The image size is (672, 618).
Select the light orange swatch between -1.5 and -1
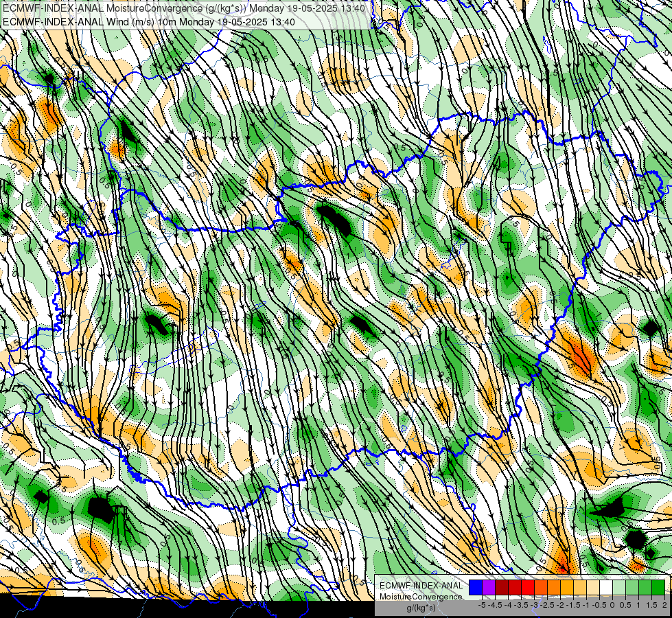click(x=580, y=588)
